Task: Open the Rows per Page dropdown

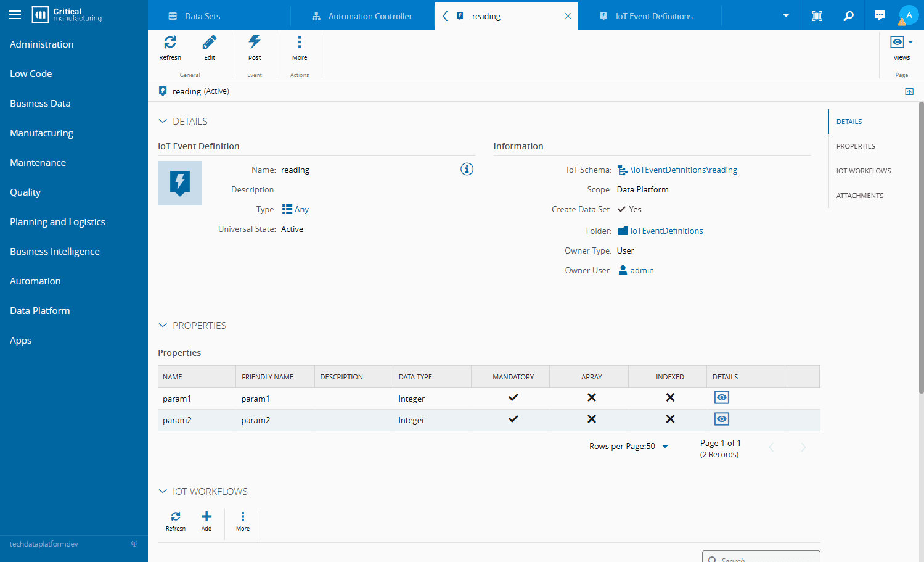Action: pyautogui.click(x=664, y=447)
